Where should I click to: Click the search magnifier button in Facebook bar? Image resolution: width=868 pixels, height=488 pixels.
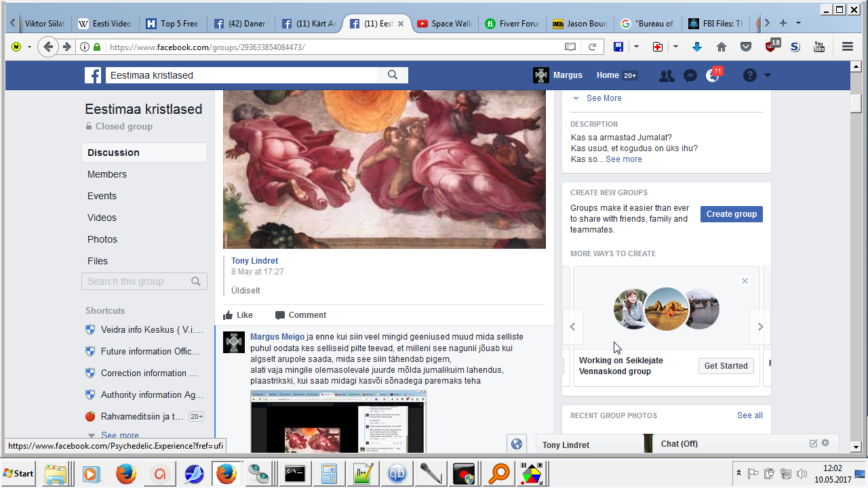pyautogui.click(x=393, y=75)
